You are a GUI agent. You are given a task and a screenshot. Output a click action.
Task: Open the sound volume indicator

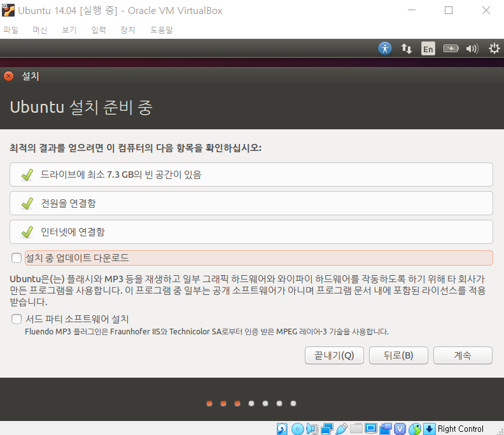[x=472, y=48]
